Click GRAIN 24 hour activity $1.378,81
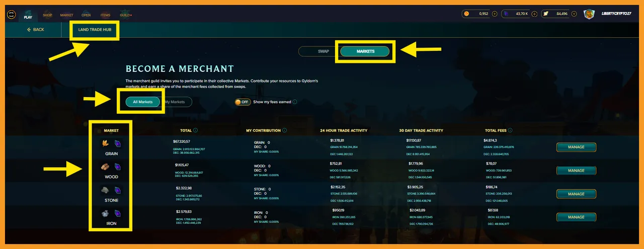Image resolution: width=644 pixels, height=249 pixels. pyautogui.click(x=338, y=140)
